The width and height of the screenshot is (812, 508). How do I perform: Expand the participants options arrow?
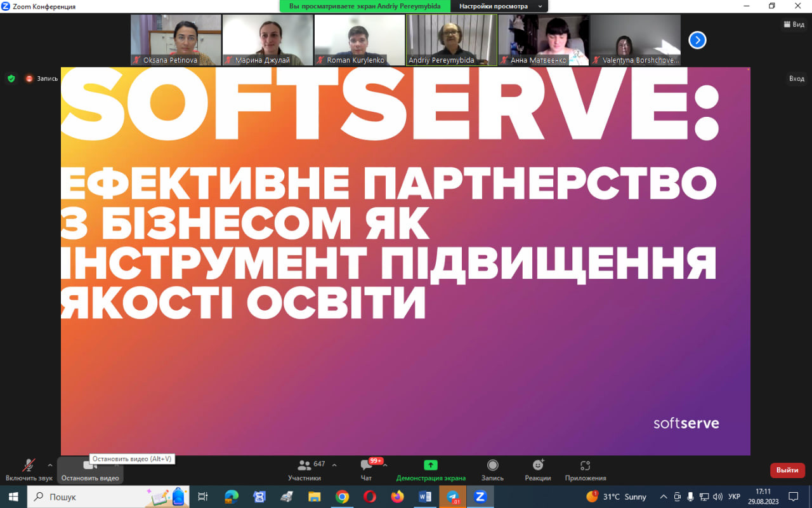point(334,465)
